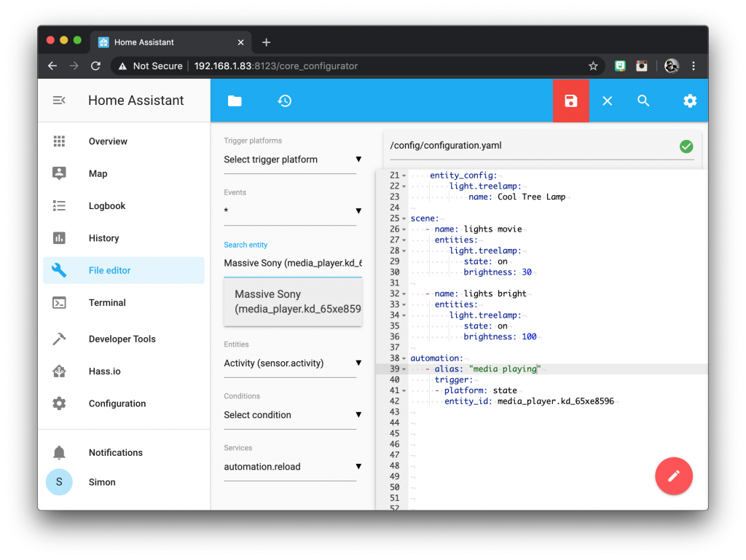The width and height of the screenshot is (746, 560).
Task: Click the Developer Tools hammer icon
Action: (x=59, y=339)
